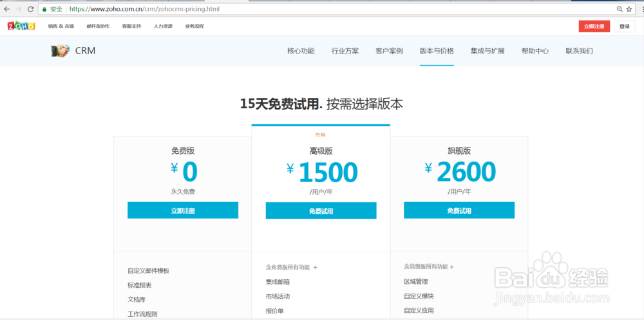The width and height of the screenshot is (644, 320).
Task: Reload the page with the refresh icon
Action: click(x=30, y=8)
